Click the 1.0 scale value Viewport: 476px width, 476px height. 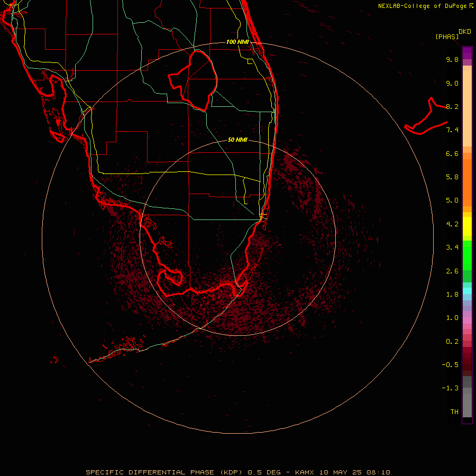(452, 318)
